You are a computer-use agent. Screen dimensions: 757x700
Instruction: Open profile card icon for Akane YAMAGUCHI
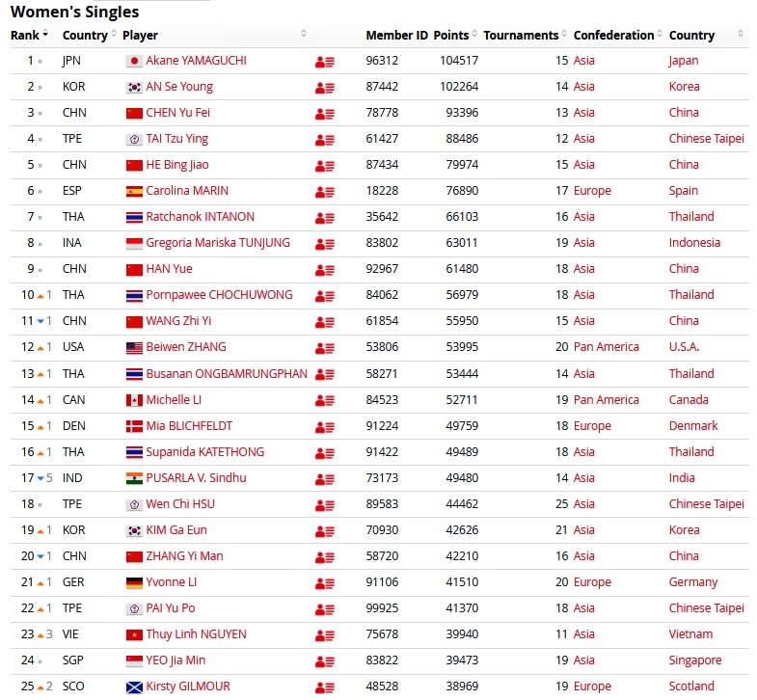point(324,62)
